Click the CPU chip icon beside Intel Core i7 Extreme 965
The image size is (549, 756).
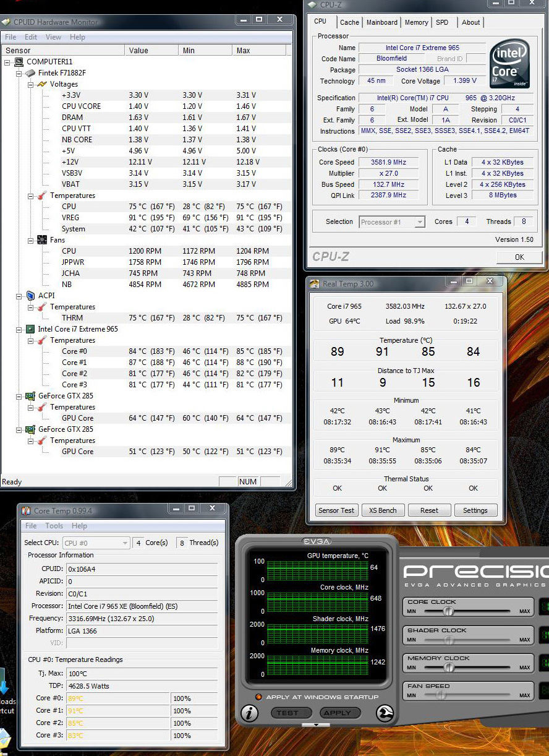pos(30,329)
